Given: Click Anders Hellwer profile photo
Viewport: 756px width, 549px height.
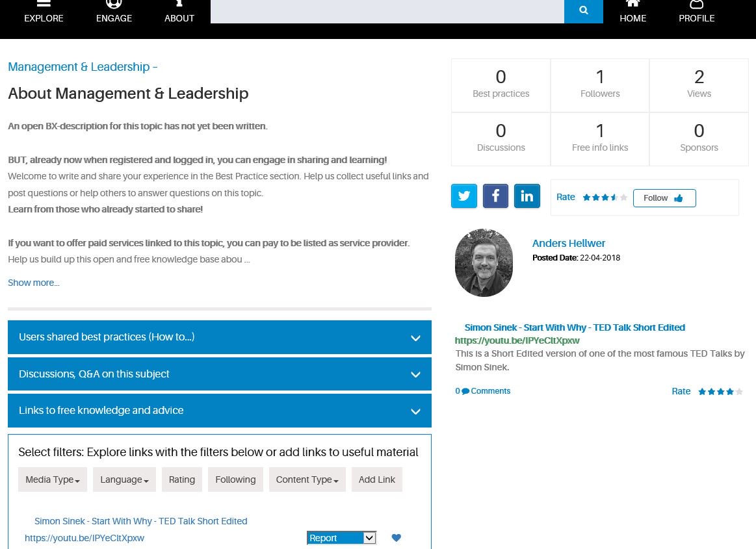Looking at the screenshot, I should [x=484, y=262].
